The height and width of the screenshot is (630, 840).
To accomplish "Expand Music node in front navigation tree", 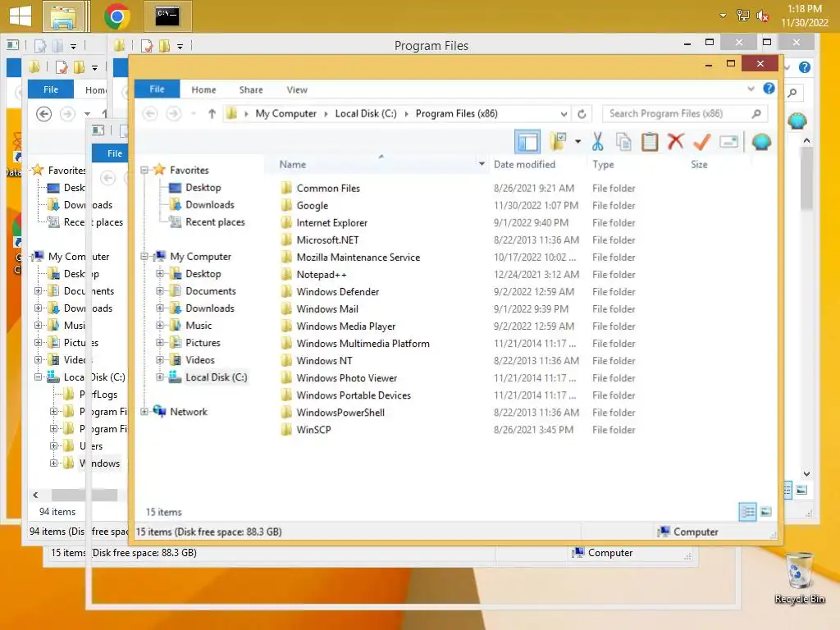I will [x=160, y=326].
